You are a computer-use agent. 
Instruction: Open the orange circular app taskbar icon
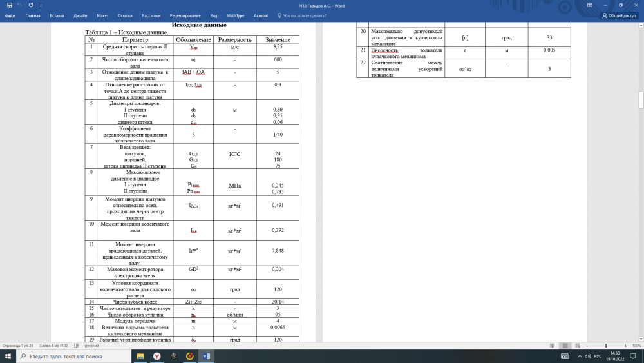click(190, 357)
